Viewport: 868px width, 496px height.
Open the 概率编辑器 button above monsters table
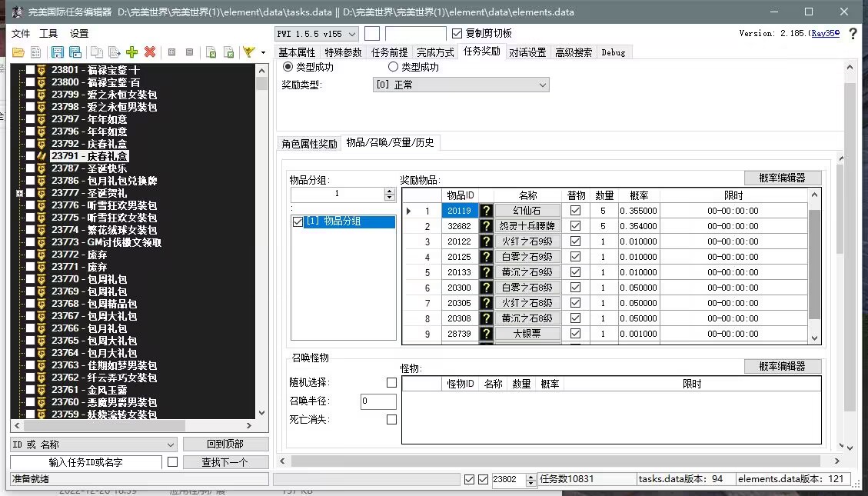pos(782,366)
